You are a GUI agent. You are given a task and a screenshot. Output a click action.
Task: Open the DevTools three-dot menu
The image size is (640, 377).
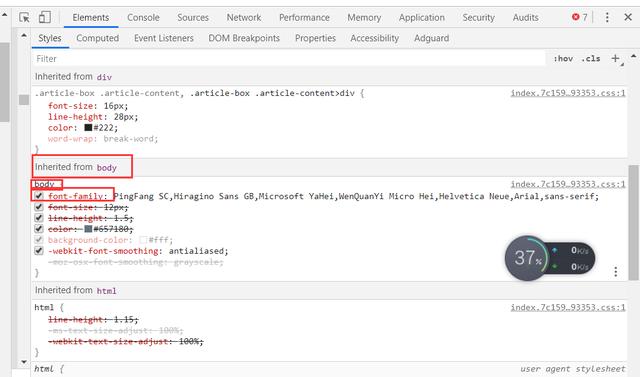pos(607,17)
